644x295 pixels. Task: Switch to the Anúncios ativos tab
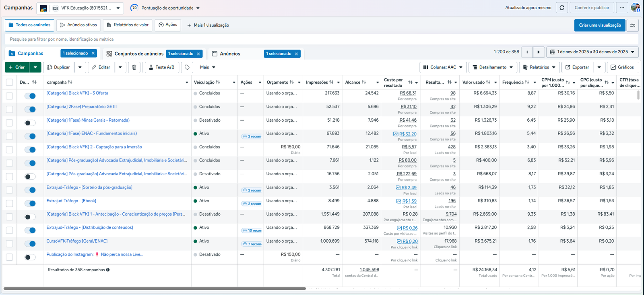[x=78, y=25]
